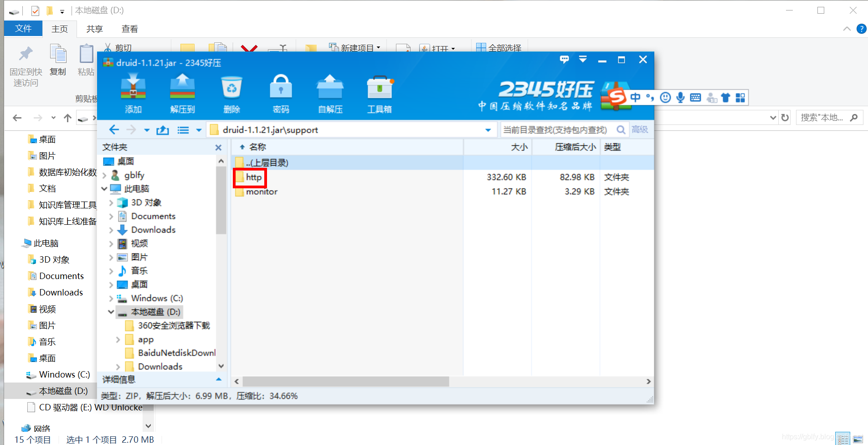The image size is (868, 445).
Task: Click the 删除 (Delete) icon in the archive toolbar
Action: 231,93
